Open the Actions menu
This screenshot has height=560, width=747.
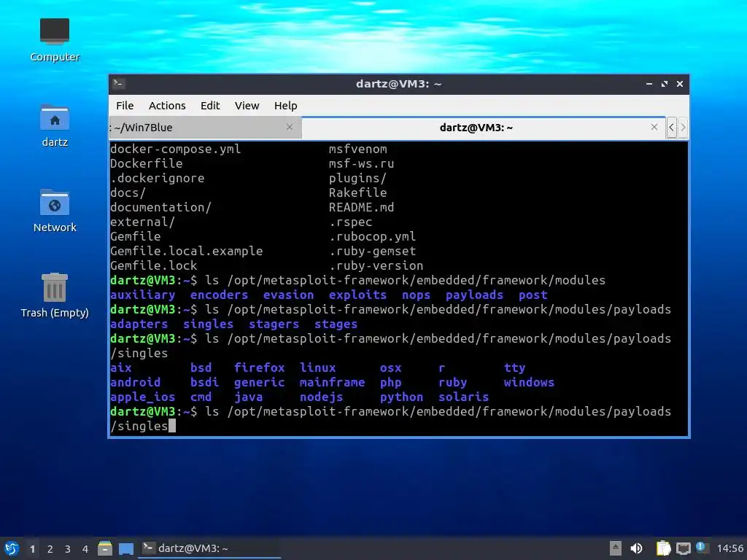tap(167, 105)
